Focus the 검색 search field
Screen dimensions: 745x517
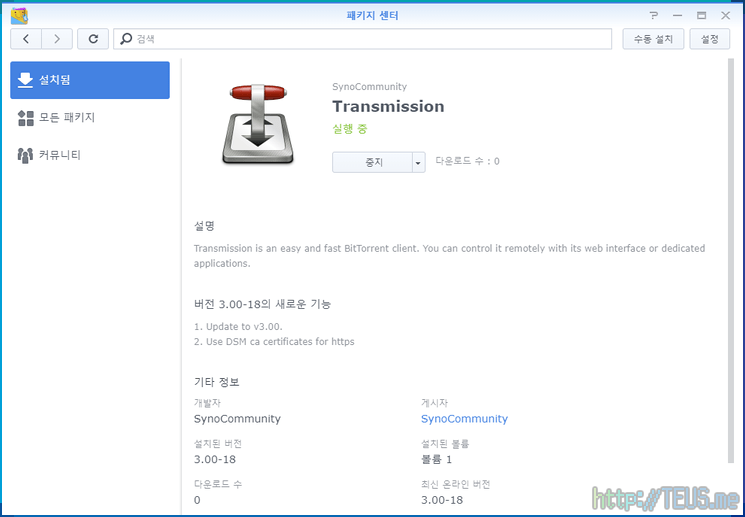coord(362,39)
